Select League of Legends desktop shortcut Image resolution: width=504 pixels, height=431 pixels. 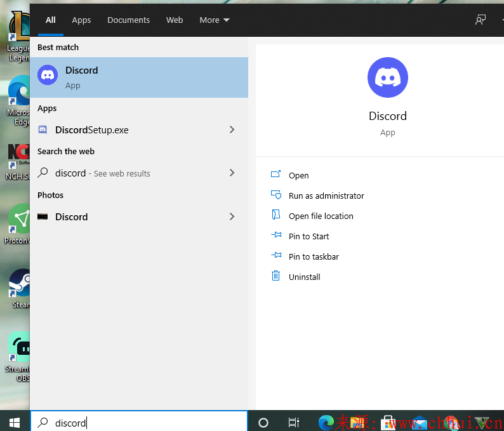click(x=18, y=37)
